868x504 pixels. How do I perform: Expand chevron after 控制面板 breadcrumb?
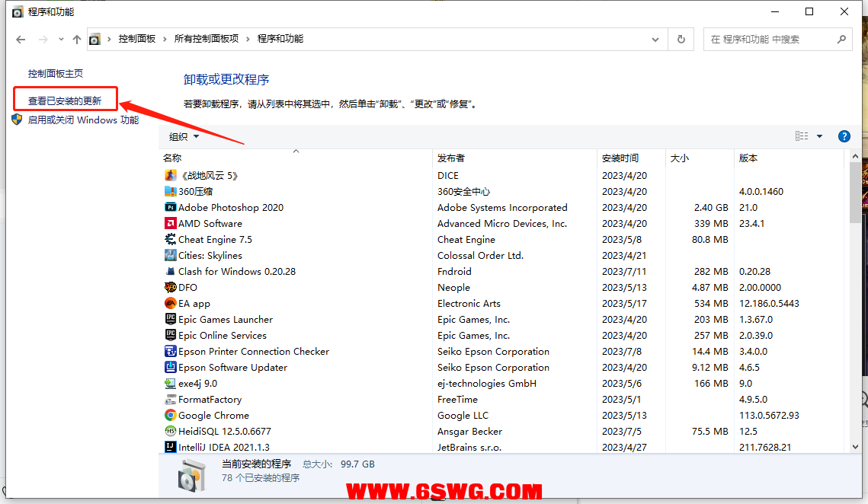coord(165,40)
